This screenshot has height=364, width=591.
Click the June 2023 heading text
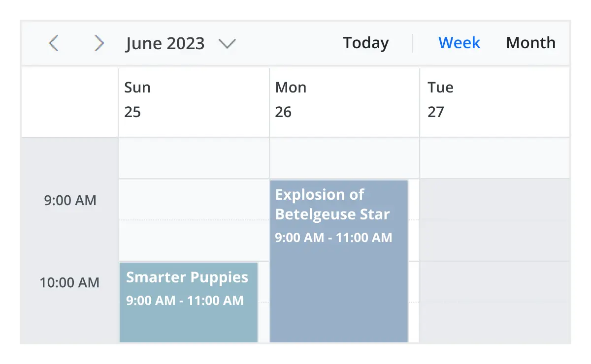165,43
